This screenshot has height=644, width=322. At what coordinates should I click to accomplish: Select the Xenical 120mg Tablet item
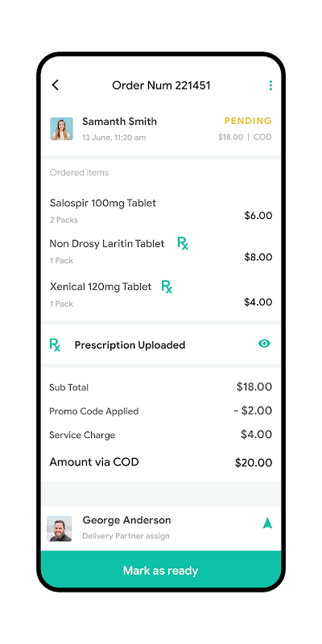click(x=161, y=295)
